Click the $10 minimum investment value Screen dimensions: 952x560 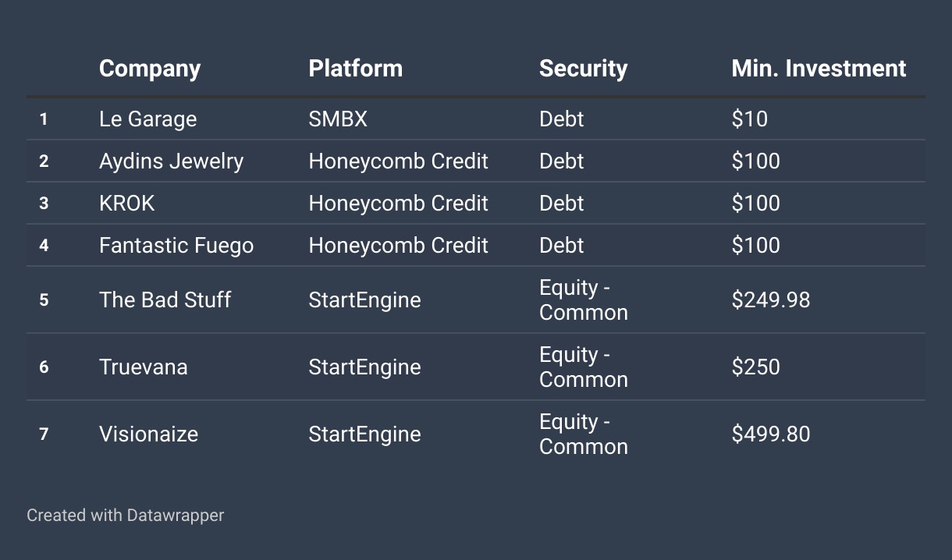750,119
